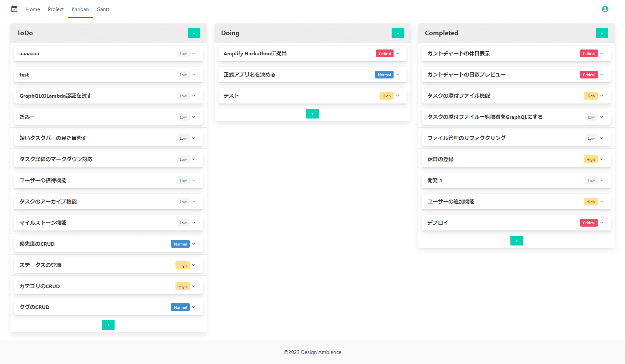Add card at bottom of Doing column
Image resolution: width=625 pixels, height=364 pixels.
(312, 114)
